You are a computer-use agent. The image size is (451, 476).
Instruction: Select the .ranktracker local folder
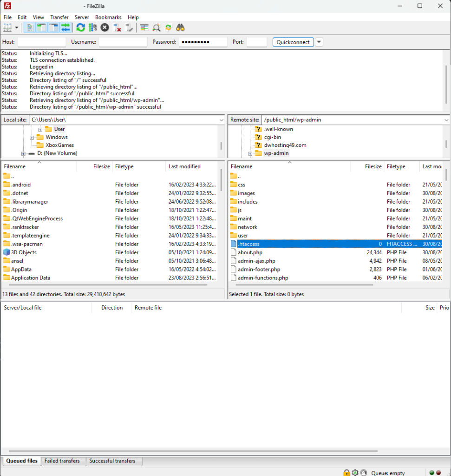110,227
